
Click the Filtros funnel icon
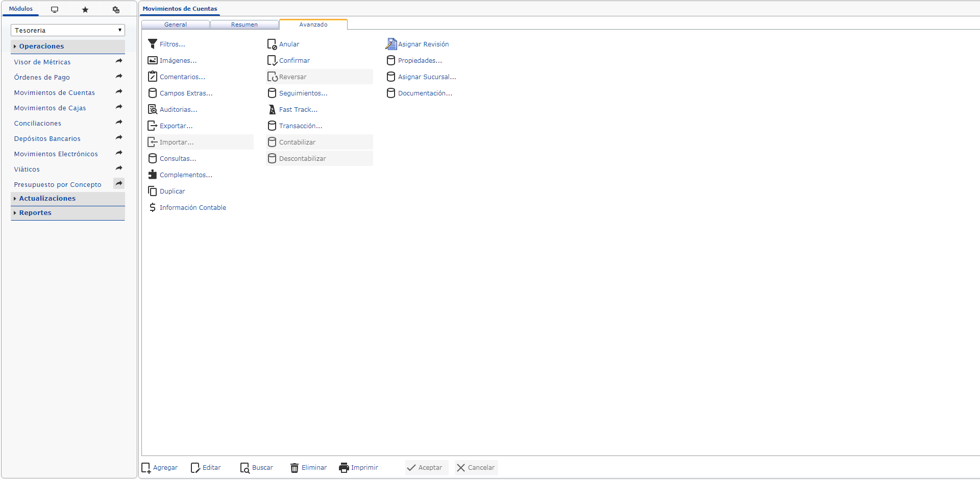(152, 44)
